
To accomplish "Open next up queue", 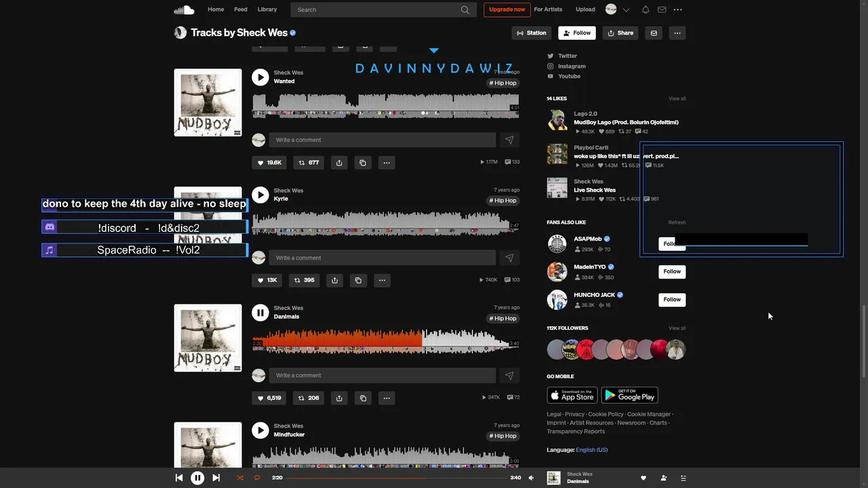I will point(683,478).
